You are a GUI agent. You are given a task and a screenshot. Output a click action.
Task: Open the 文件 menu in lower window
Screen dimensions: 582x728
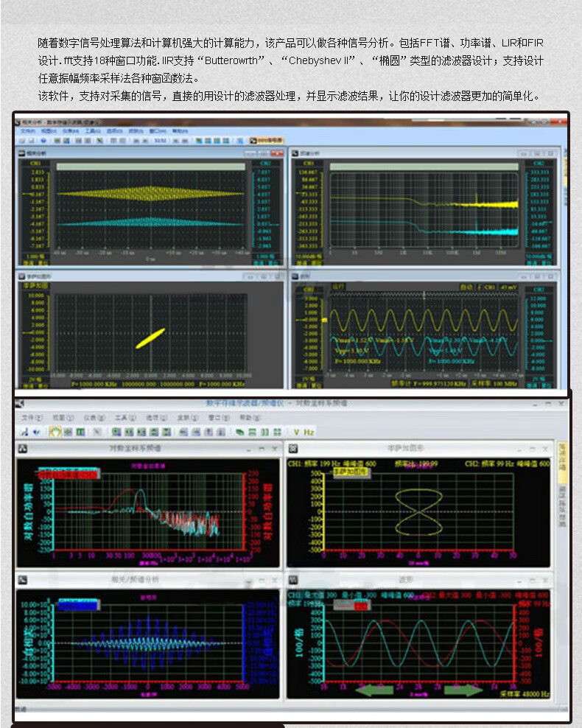27,417
